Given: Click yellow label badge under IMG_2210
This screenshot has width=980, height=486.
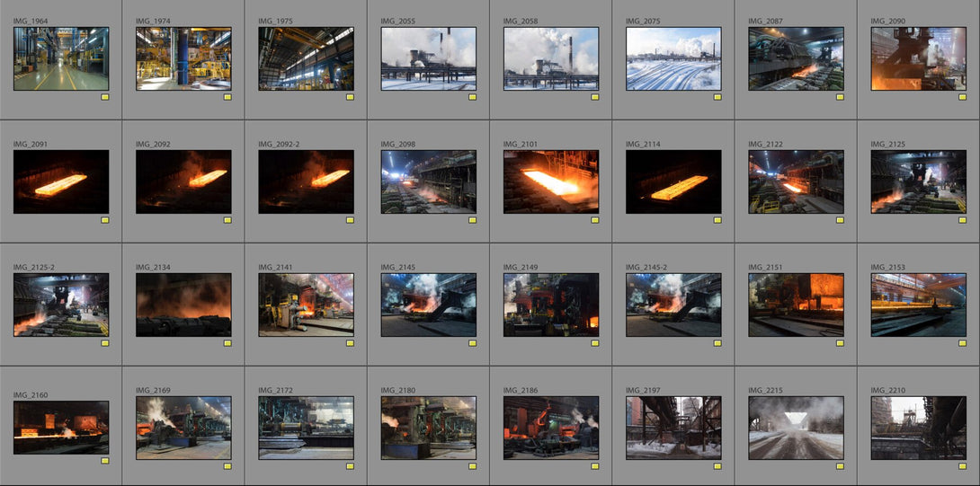Looking at the screenshot, I should [963, 466].
